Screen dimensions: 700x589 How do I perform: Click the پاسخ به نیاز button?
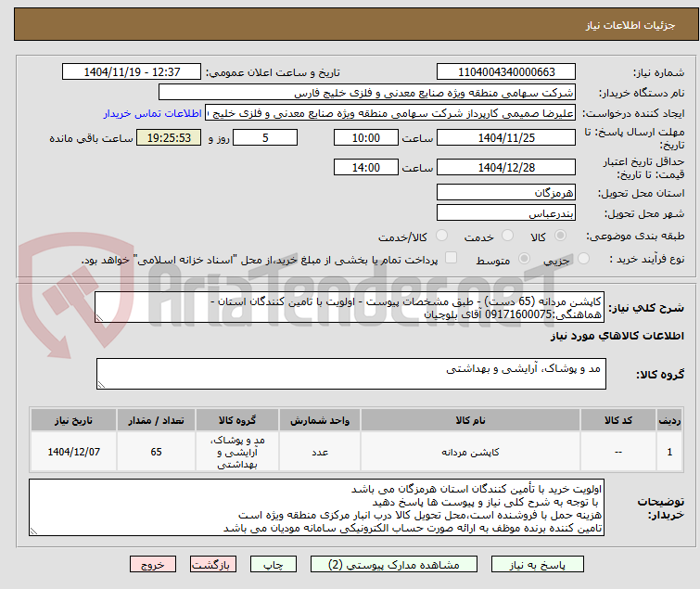coord(538,565)
